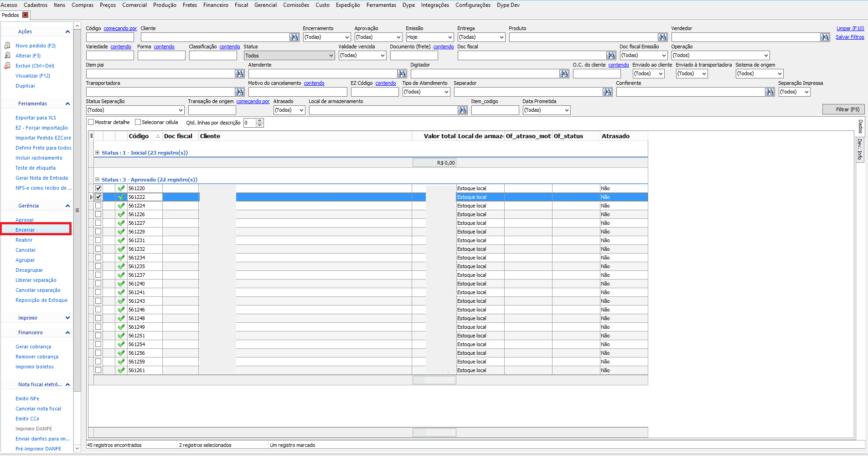Screen dimensions: 868x456
Task: Click Encerrar in the Gerência section
Action: click(25, 230)
